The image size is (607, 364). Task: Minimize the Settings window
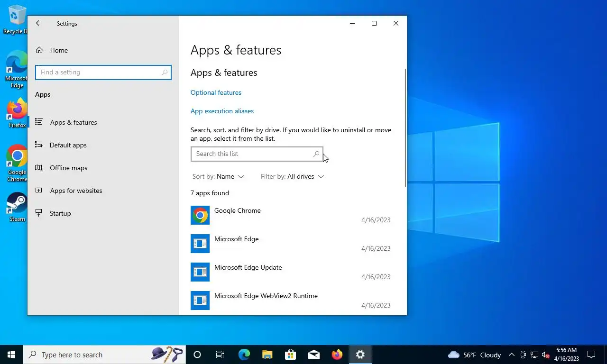(352, 23)
